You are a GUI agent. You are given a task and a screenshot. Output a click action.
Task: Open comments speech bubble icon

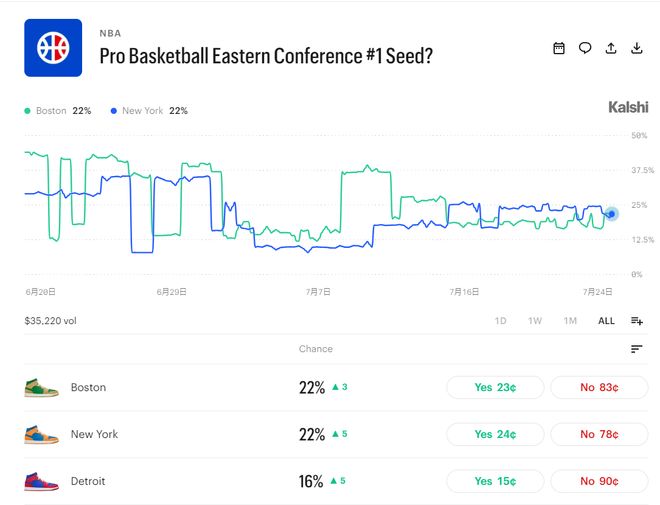[585, 48]
